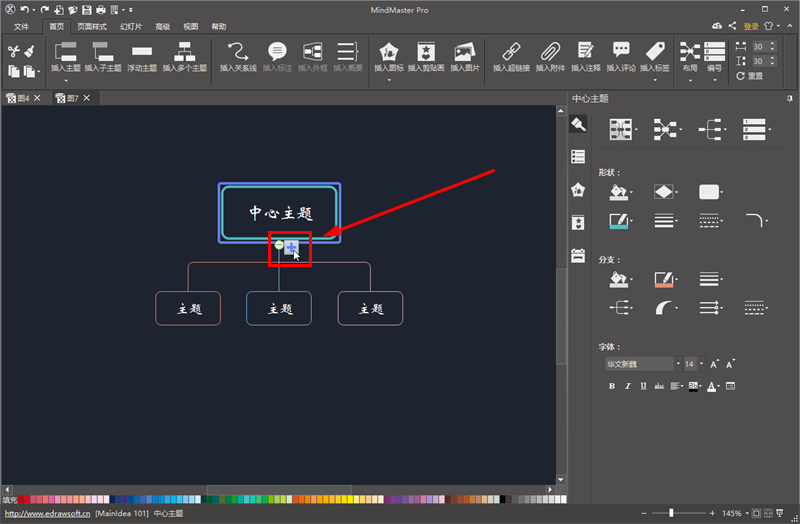Click zoom-in plus next to zoom slider
The height and width of the screenshot is (524, 800).
point(712,513)
